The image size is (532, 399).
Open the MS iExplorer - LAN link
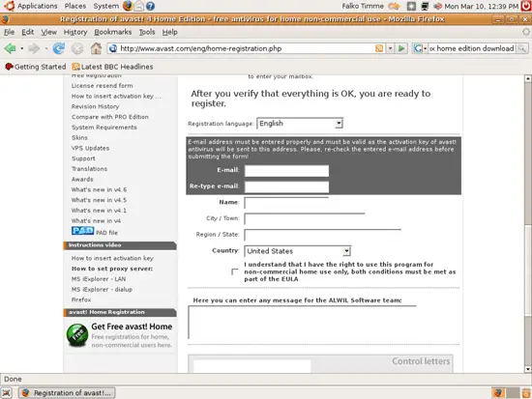point(99,278)
